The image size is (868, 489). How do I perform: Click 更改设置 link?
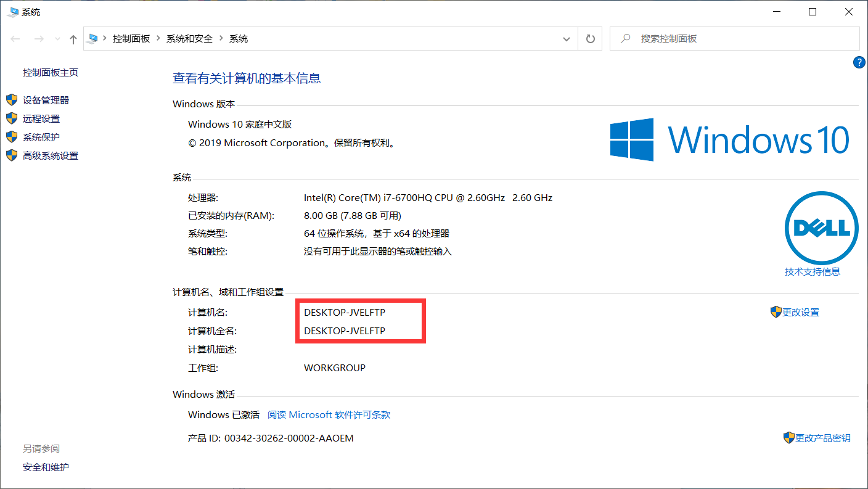[801, 313]
